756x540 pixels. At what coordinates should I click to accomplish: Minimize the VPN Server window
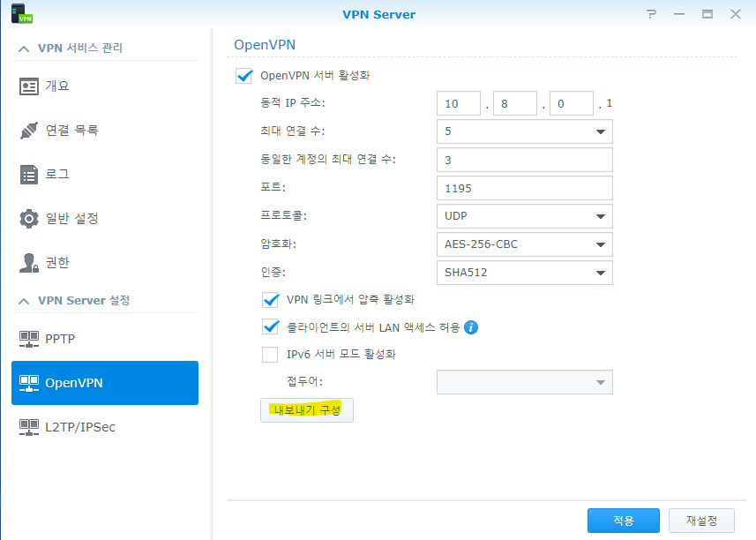(x=679, y=14)
